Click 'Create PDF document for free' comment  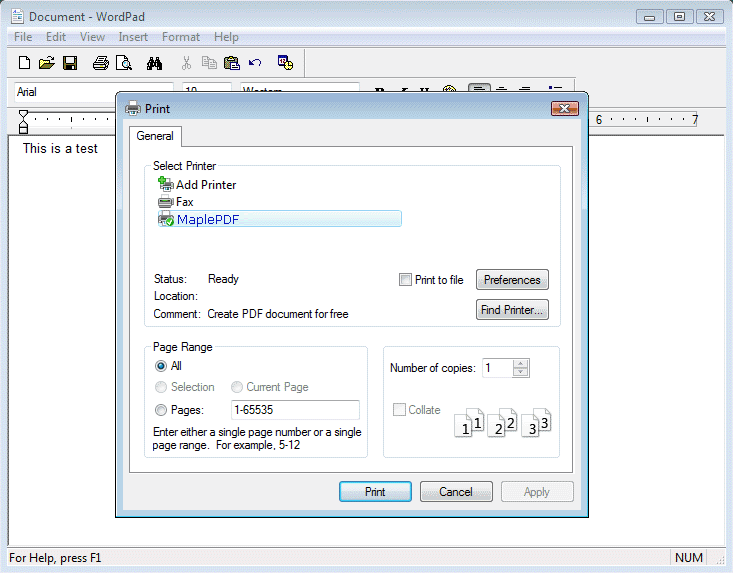coord(278,314)
